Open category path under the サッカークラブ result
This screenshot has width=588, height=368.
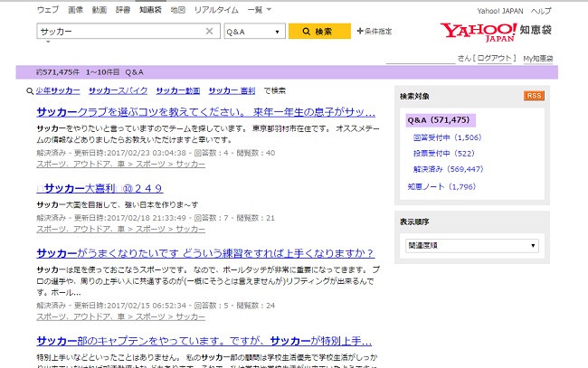(x=120, y=165)
